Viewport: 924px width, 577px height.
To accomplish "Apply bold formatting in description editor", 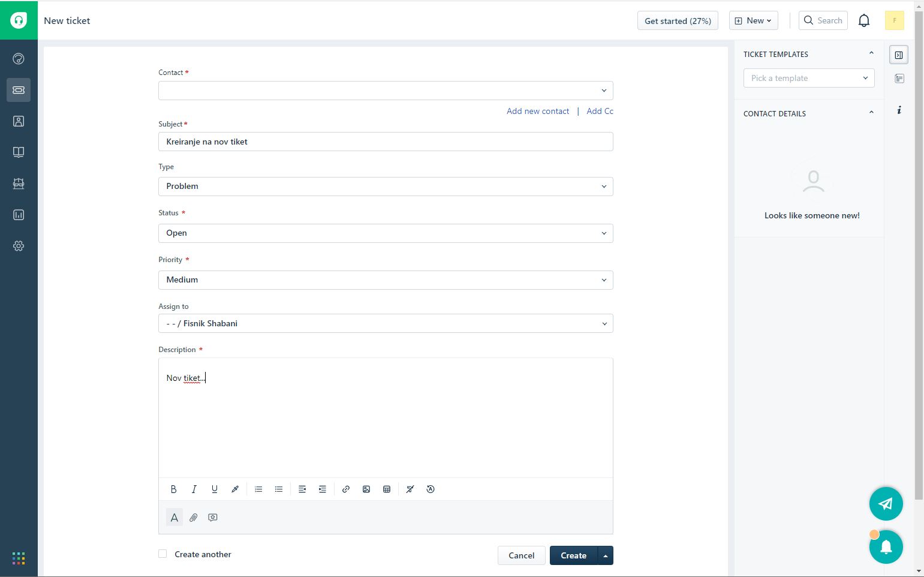I will [x=173, y=489].
